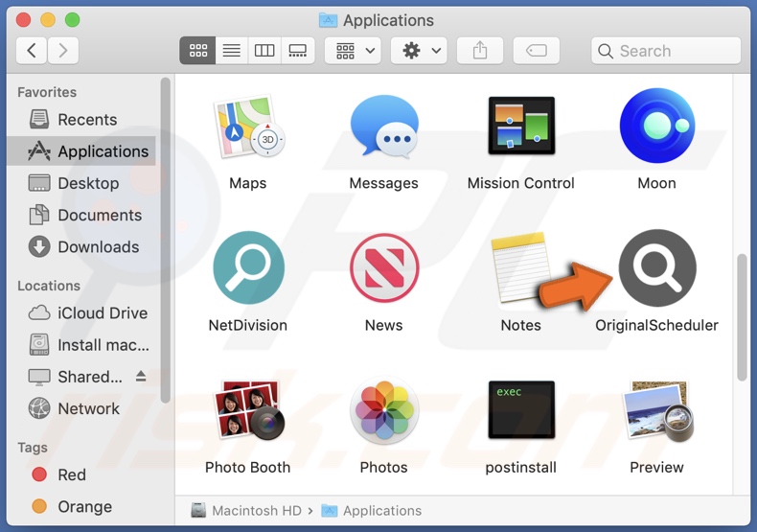
Task: Click the 'OriginalScheduler' file name label
Action: tap(656, 325)
